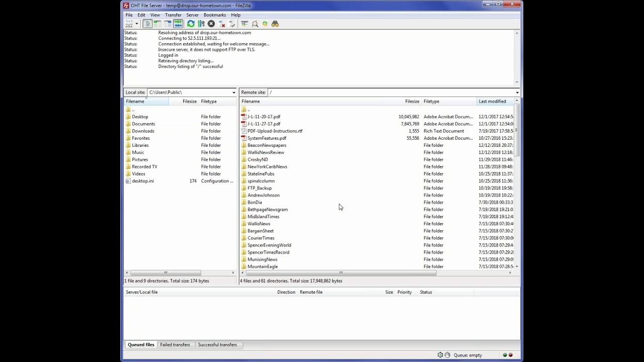Open the Bookmarks menu
The height and width of the screenshot is (362, 644).
click(215, 15)
